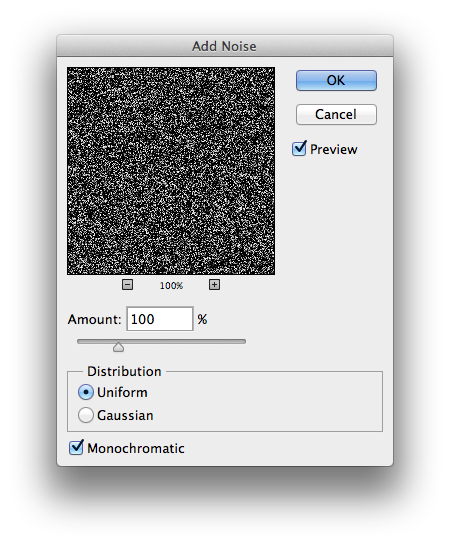
Task: Choose the Gaussian distribution radio button
Action: coord(85,415)
